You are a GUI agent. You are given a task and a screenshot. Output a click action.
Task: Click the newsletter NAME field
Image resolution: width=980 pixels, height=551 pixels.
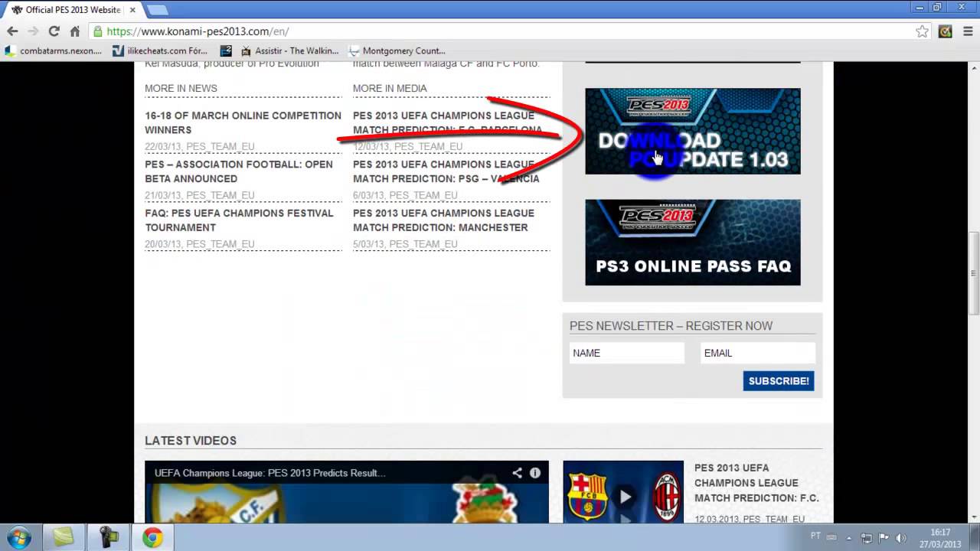pos(627,353)
